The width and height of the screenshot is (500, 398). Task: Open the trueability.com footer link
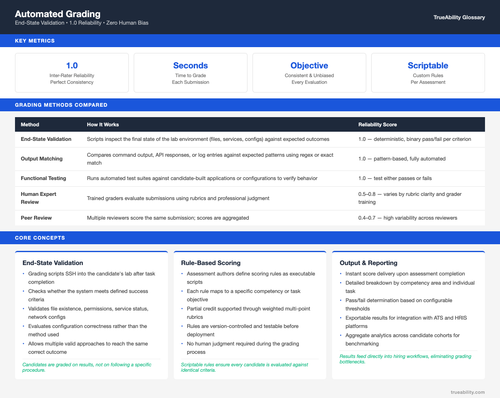click(468, 392)
